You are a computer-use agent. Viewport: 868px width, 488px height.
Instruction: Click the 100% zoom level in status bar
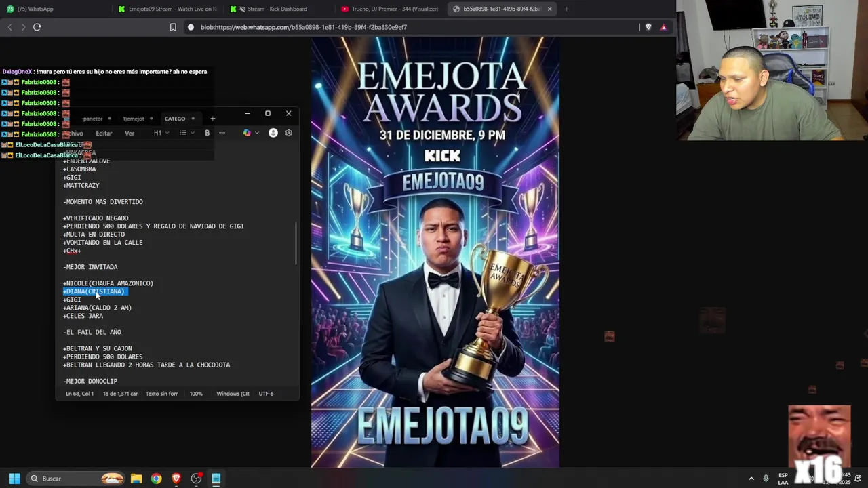click(196, 394)
